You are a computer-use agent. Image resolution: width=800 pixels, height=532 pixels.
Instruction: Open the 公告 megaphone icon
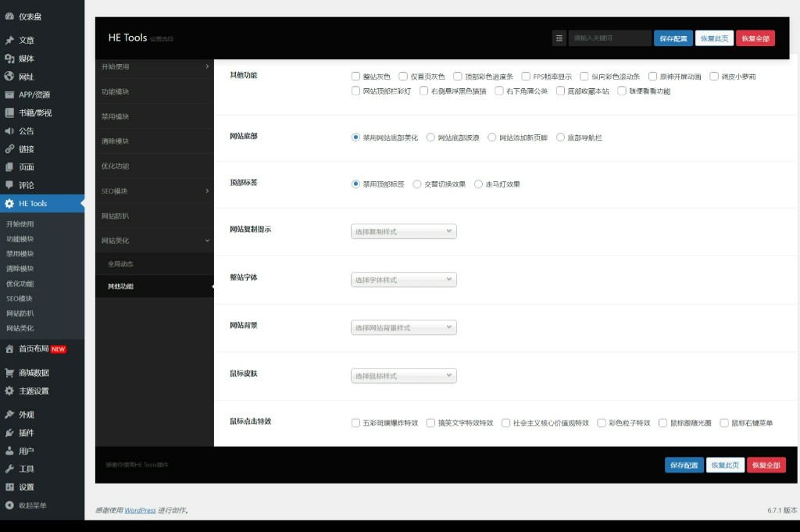pos(9,131)
